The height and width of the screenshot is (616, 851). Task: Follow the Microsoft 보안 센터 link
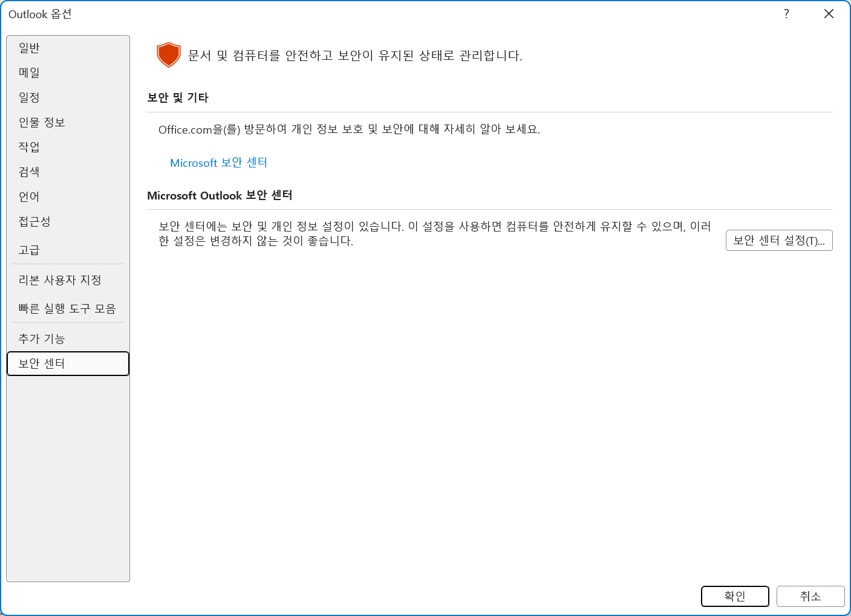click(x=218, y=163)
